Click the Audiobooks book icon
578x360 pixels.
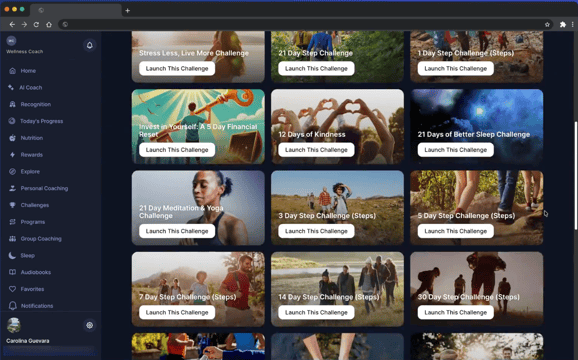(x=13, y=272)
